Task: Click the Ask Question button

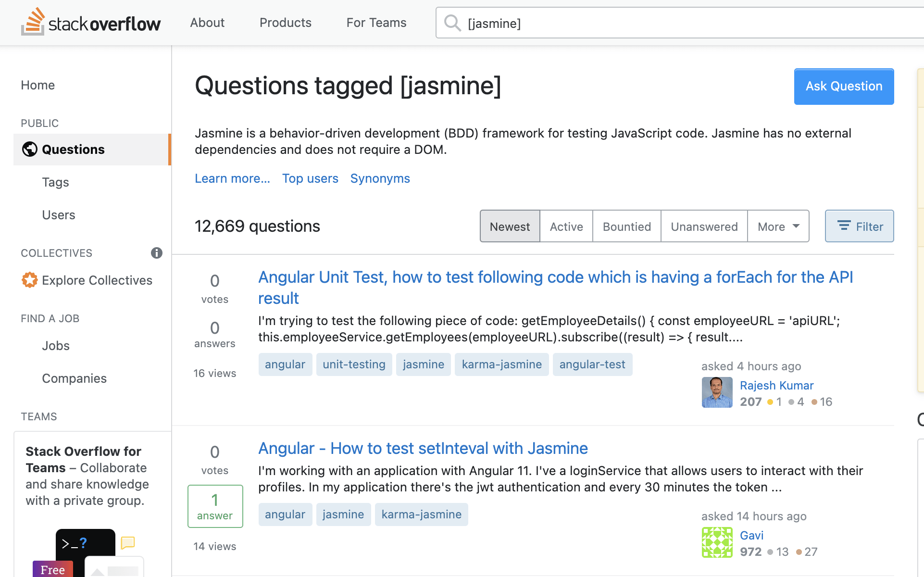Action: 844,85
